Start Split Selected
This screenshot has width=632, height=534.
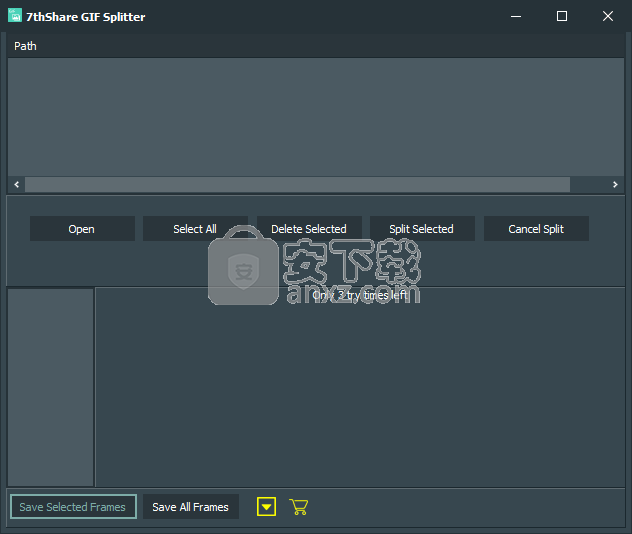coord(422,229)
